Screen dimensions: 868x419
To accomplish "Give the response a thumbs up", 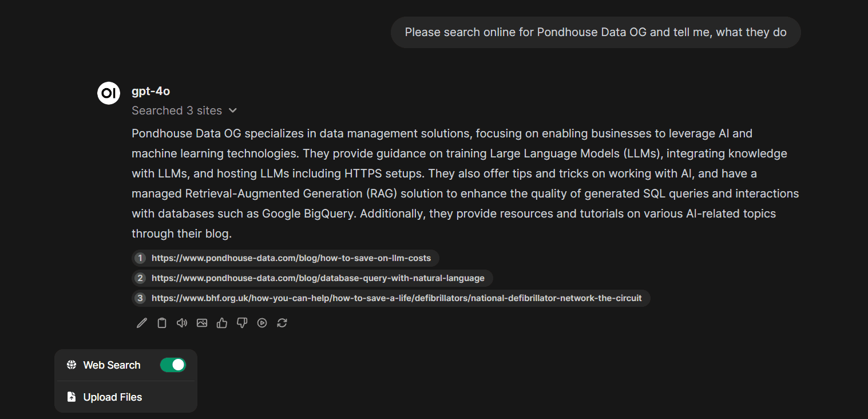I will point(222,323).
